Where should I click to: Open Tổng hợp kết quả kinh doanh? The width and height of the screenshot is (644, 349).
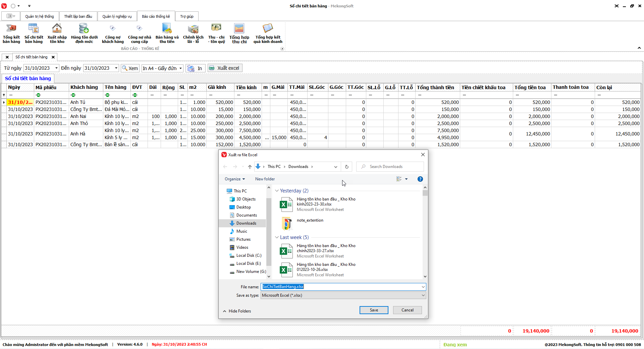point(268,33)
